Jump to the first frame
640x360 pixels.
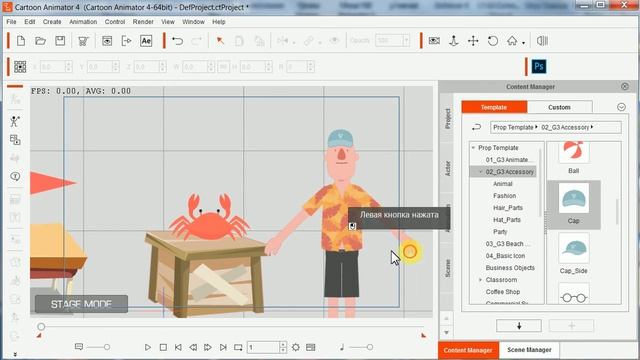(178, 347)
